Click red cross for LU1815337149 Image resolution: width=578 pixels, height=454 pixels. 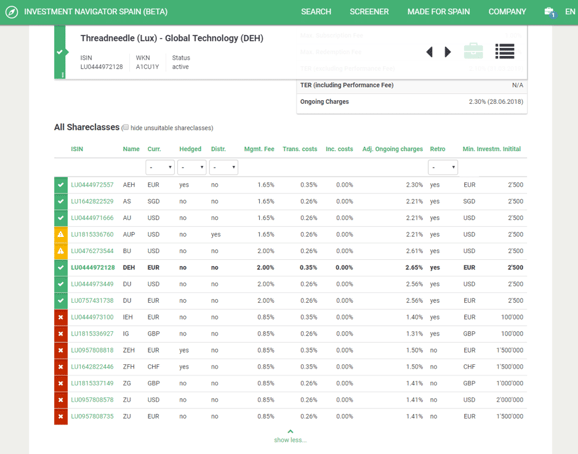click(x=61, y=384)
